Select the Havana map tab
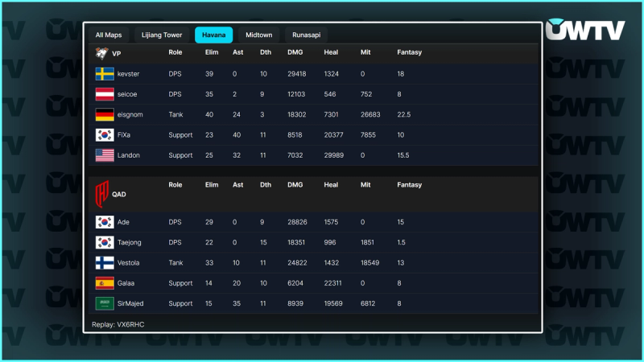 (213, 35)
